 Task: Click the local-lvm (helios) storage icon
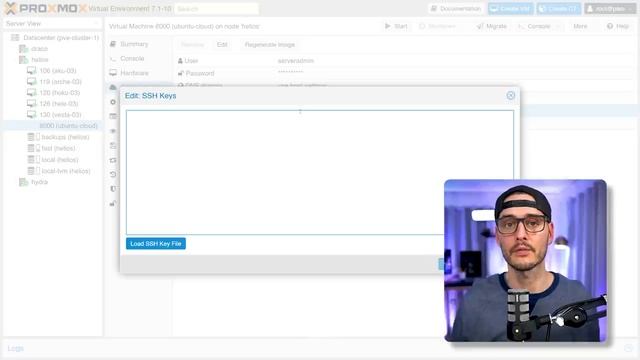[x=33, y=171]
